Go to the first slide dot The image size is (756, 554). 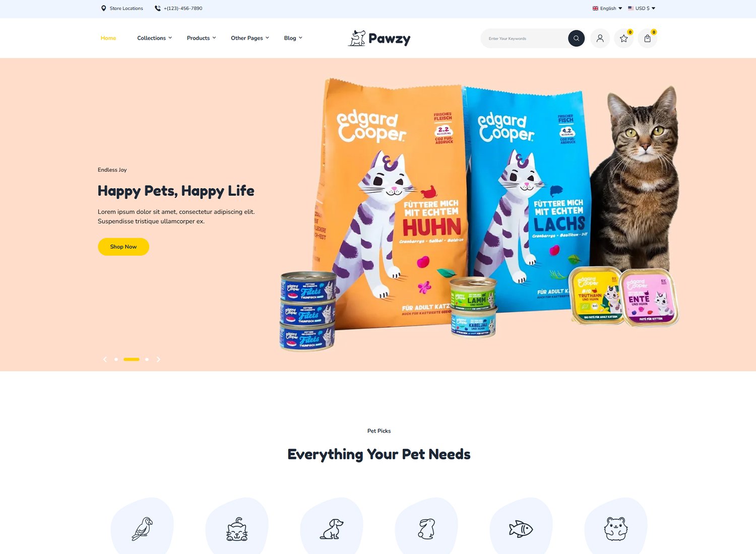pyautogui.click(x=116, y=359)
